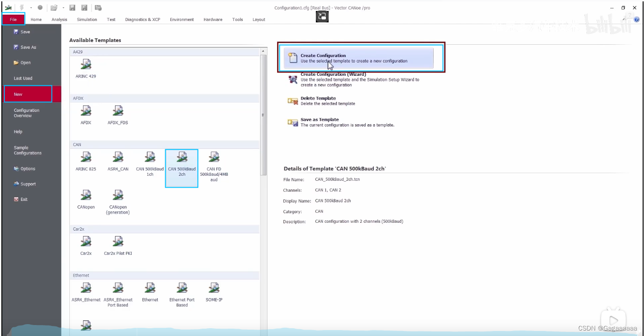
Task: Click the Create Configuration button
Action: pyautogui.click(x=359, y=58)
